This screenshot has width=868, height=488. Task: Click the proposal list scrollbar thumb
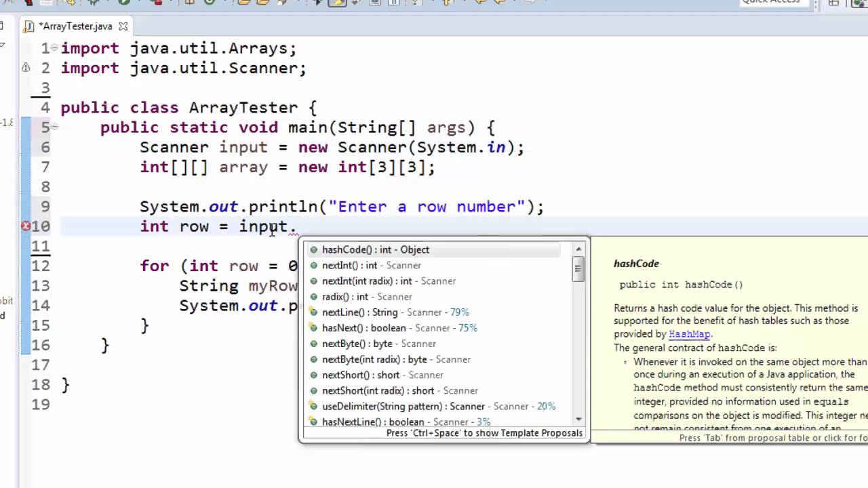578,270
